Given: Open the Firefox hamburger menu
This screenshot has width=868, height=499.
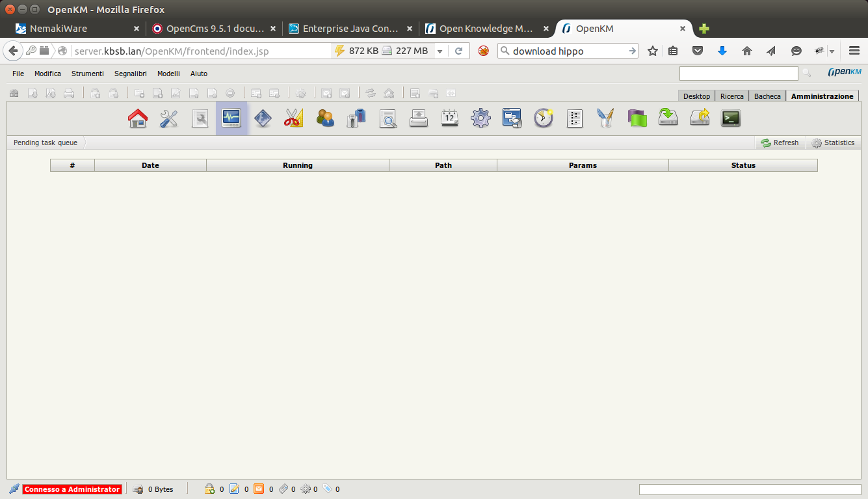Looking at the screenshot, I should [x=854, y=51].
